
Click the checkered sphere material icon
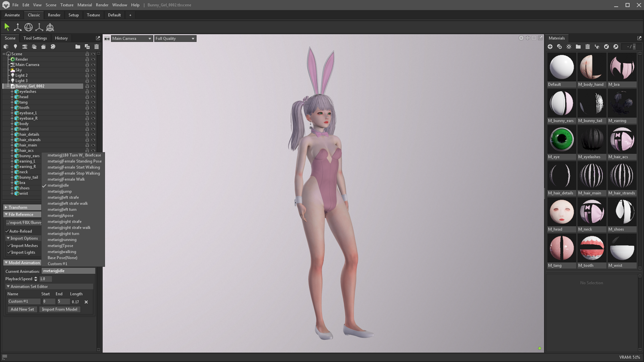pos(569,47)
